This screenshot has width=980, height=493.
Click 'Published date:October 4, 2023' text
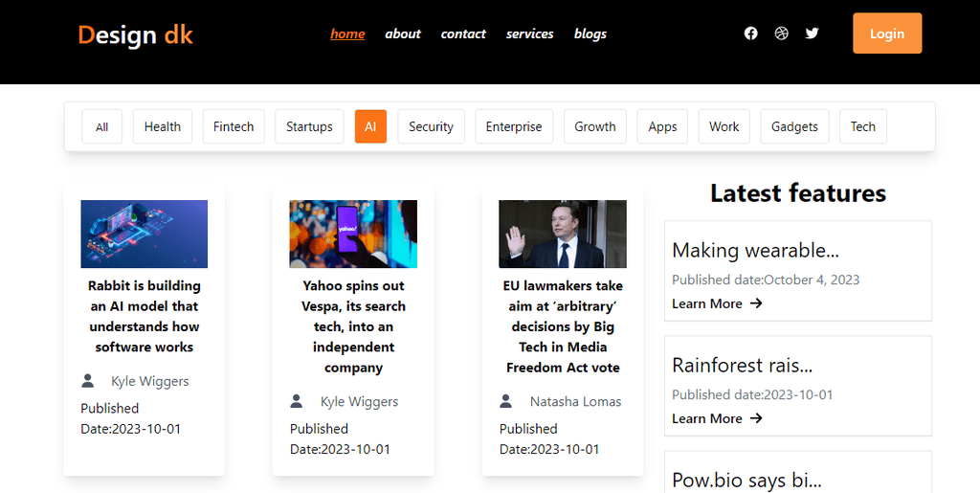point(766,280)
